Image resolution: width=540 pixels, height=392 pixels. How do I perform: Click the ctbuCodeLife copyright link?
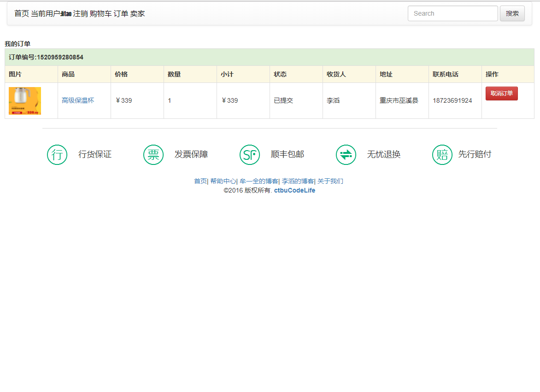coord(294,191)
